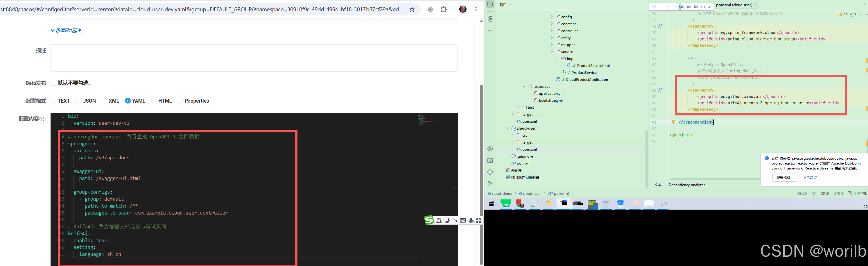Open the Terminal tool window icon
This screenshot has width=868, height=266.
490,160
